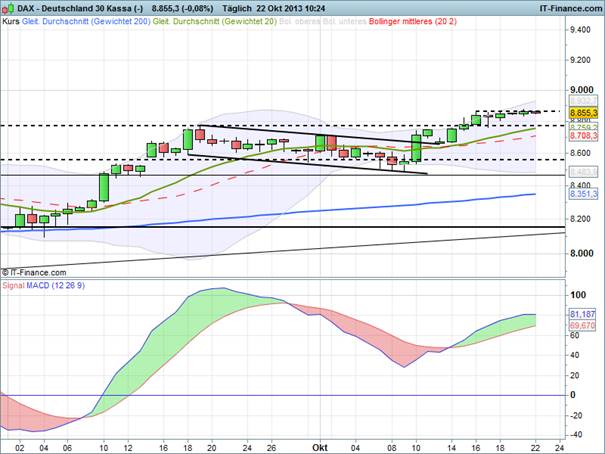Select the 'MACD (12 26 9)' indicator label

click(56, 286)
